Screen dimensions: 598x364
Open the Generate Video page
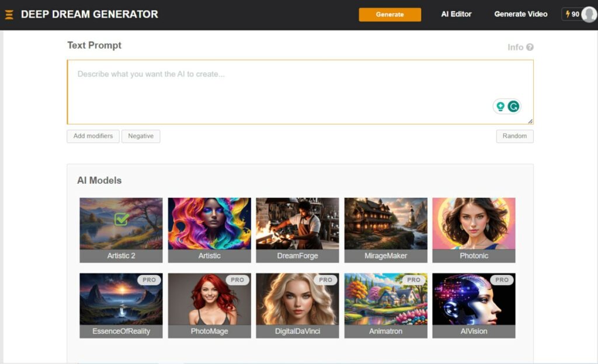tap(520, 14)
